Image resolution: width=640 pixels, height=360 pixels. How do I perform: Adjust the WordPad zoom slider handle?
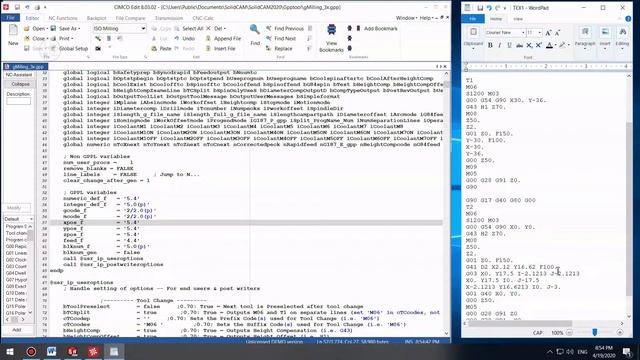pos(595,333)
